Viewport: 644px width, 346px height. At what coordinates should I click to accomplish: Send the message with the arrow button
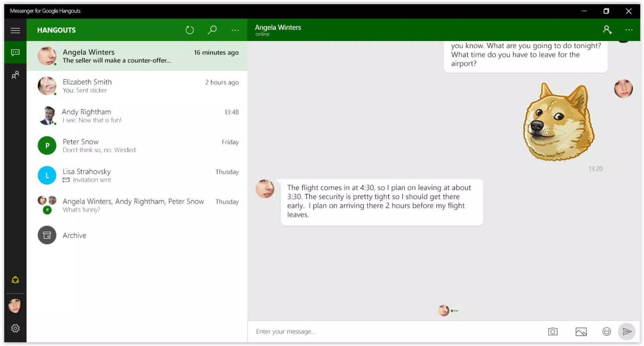pyautogui.click(x=627, y=332)
